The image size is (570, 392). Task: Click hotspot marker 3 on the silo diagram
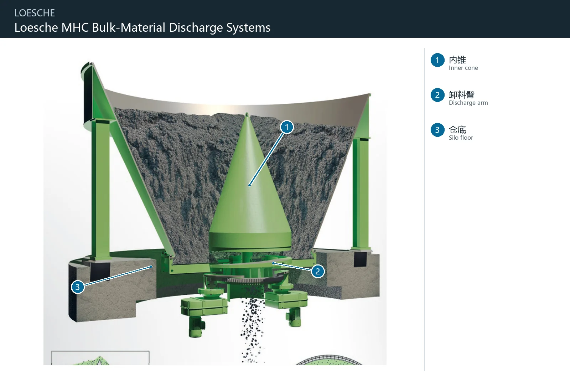tap(78, 287)
